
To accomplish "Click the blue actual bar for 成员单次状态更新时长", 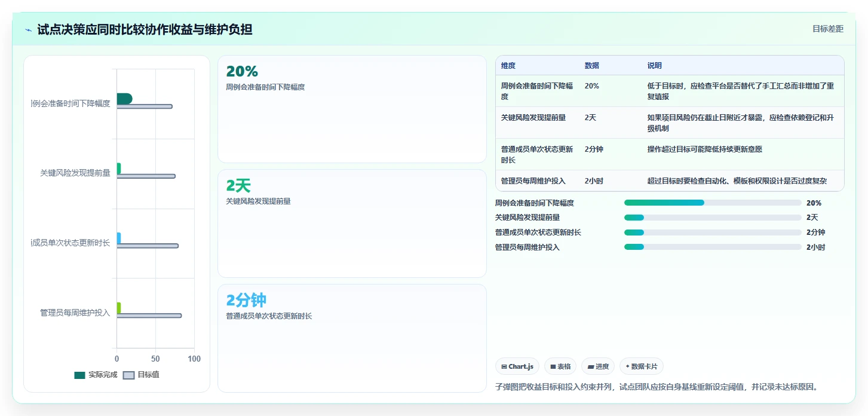I will (119, 238).
